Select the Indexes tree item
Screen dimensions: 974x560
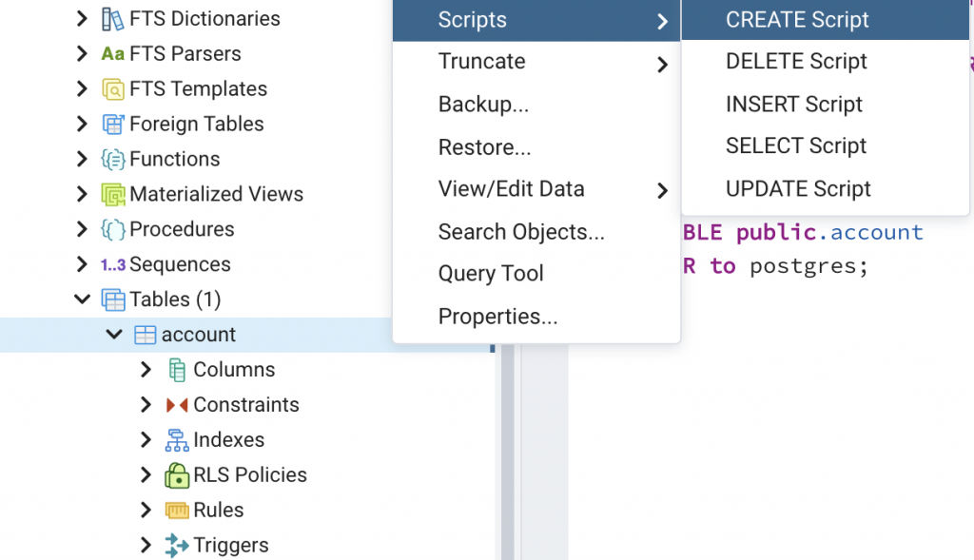pos(228,440)
